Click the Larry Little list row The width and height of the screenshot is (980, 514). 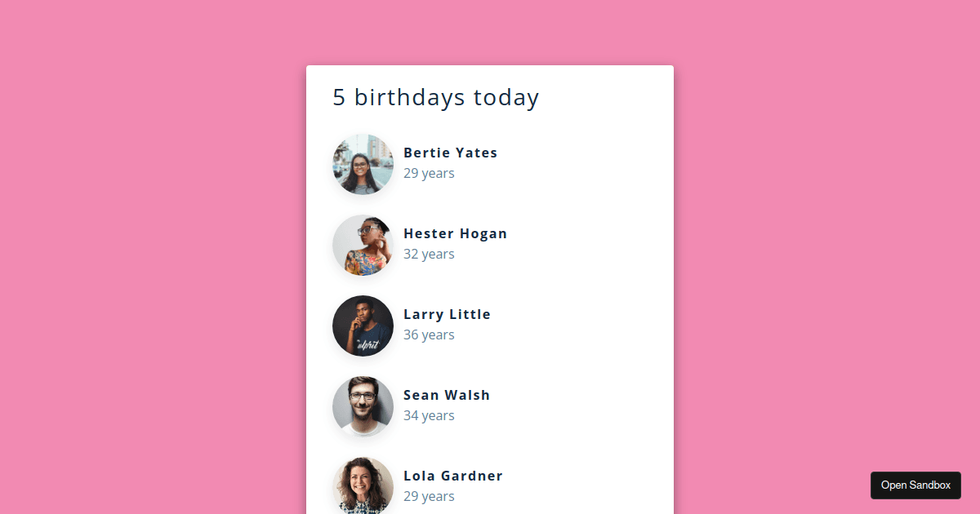tap(490, 325)
